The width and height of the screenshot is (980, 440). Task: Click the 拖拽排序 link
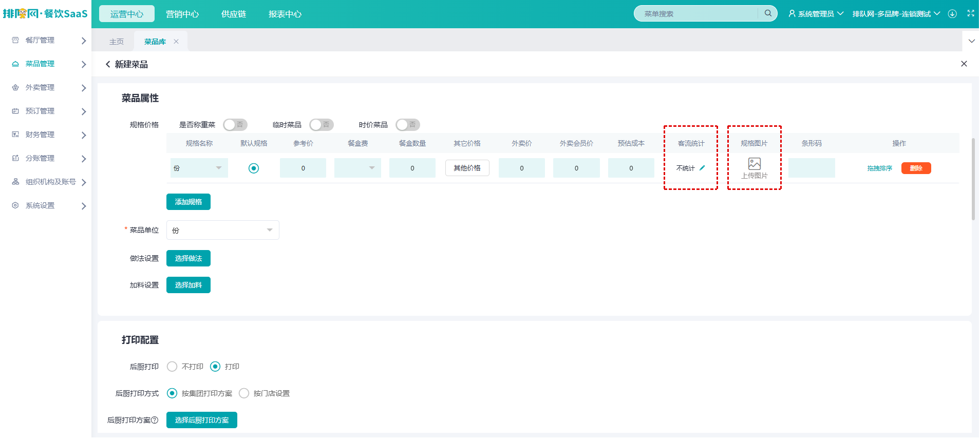coord(880,168)
